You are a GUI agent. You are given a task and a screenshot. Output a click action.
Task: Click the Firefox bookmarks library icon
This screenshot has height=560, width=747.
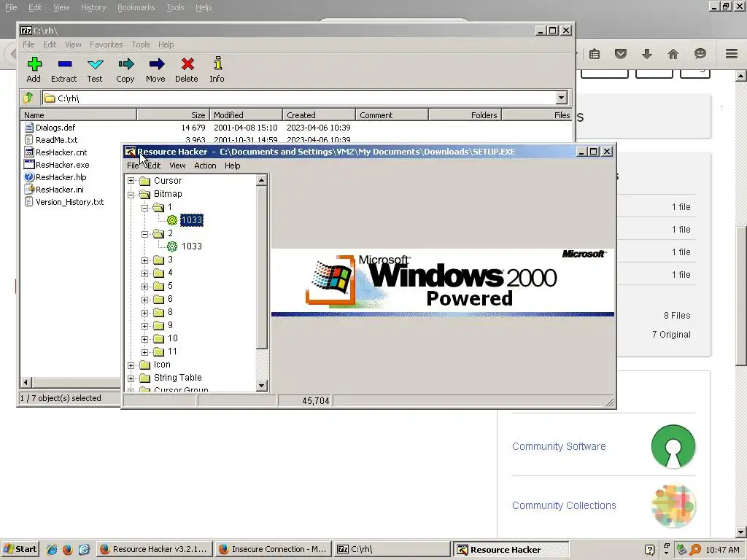tap(594, 54)
